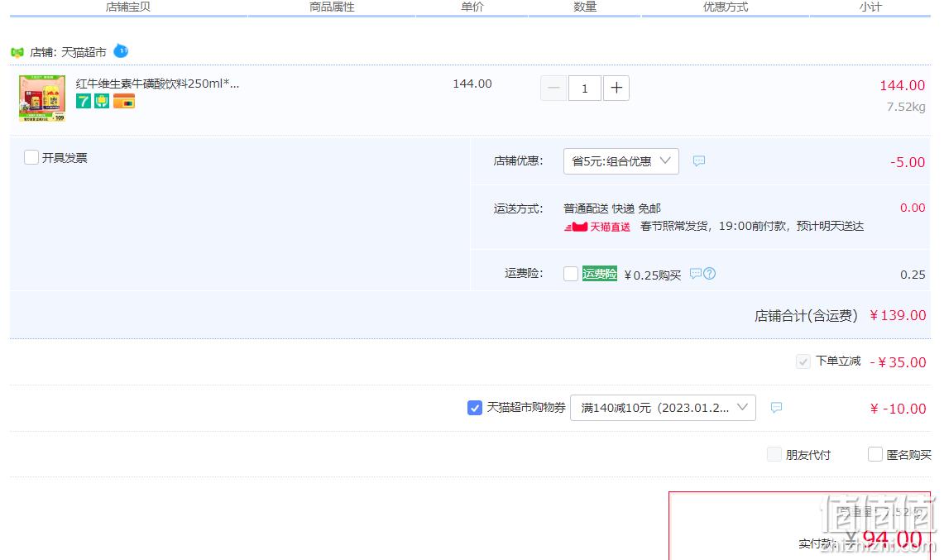The height and width of the screenshot is (560, 944).
Task: Click the ¥-10.00 coupon amount
Action: (x=898, y=409)
